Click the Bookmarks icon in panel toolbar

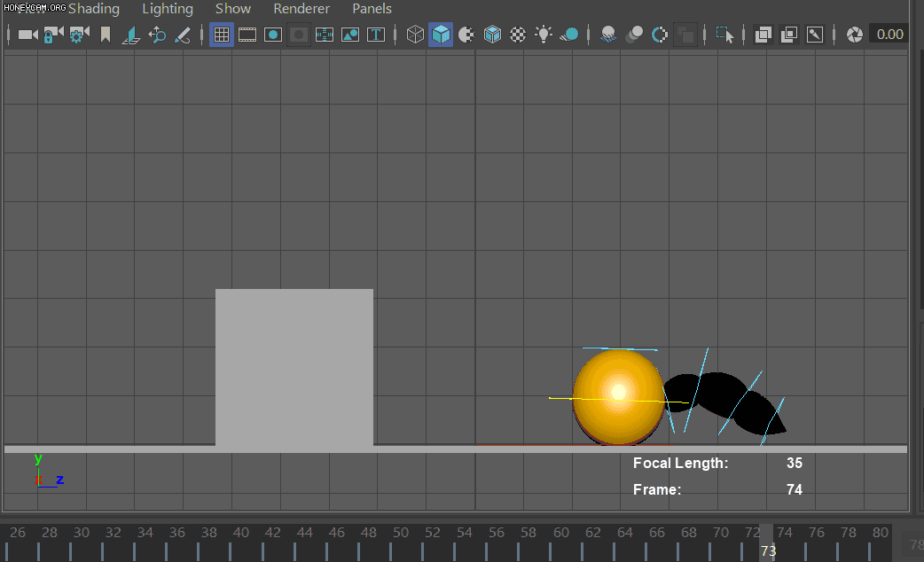coord(106,35)
